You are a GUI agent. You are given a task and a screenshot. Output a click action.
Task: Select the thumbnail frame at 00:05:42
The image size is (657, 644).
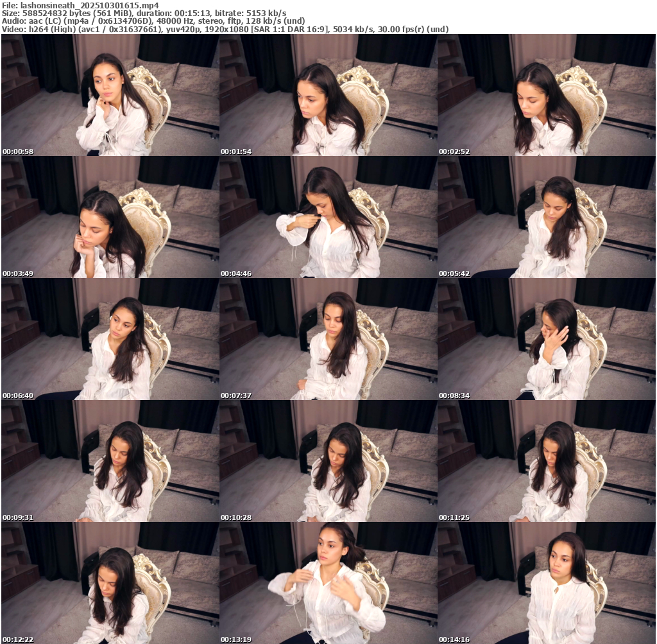547,217
